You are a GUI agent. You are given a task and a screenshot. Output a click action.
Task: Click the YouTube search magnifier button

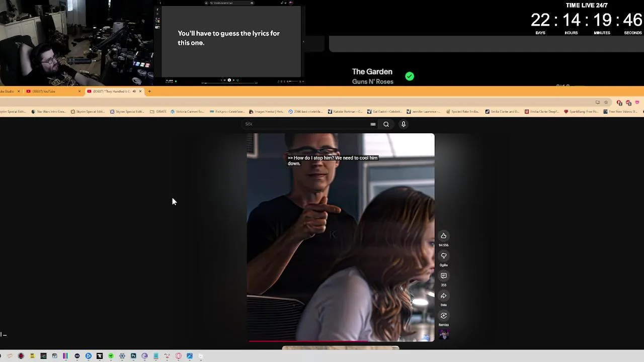pyautogui.click(x=386, y=124)
